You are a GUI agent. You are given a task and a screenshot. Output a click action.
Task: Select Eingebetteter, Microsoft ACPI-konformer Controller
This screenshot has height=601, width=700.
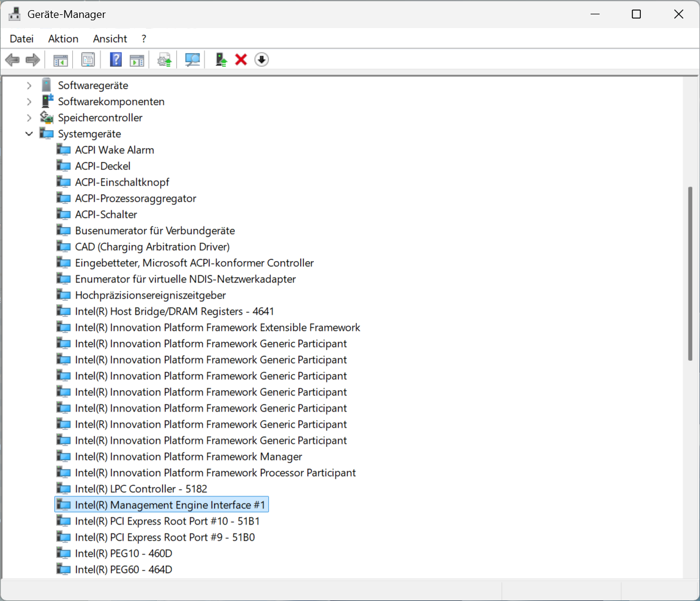pos(194,263)
